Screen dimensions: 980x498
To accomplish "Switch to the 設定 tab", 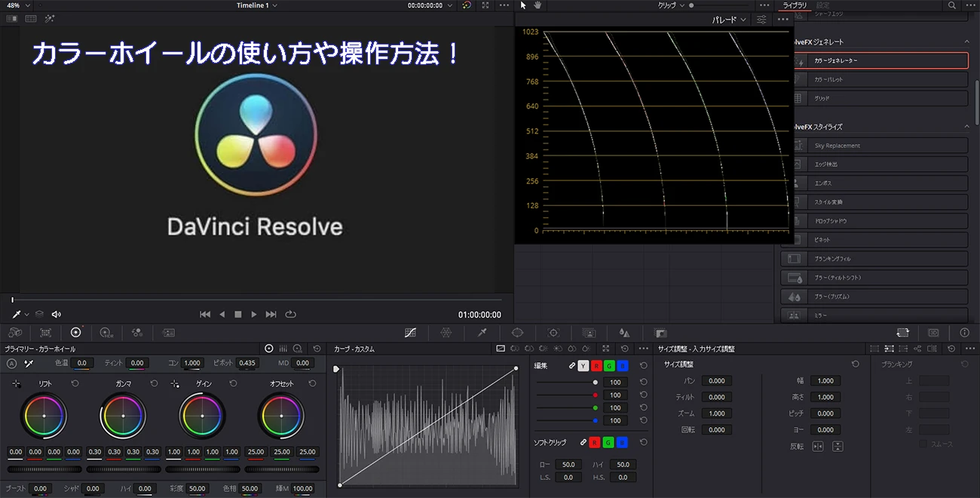I will pos(822,5).
